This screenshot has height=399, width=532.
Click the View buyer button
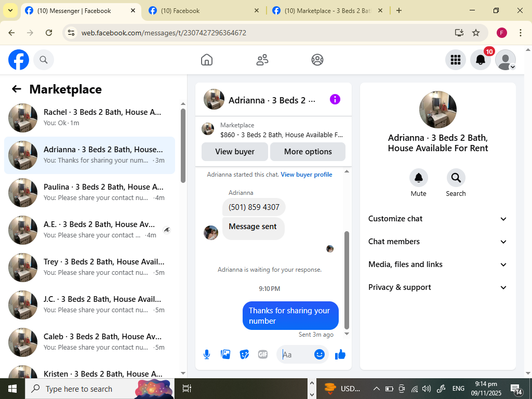tap(235, 152)
